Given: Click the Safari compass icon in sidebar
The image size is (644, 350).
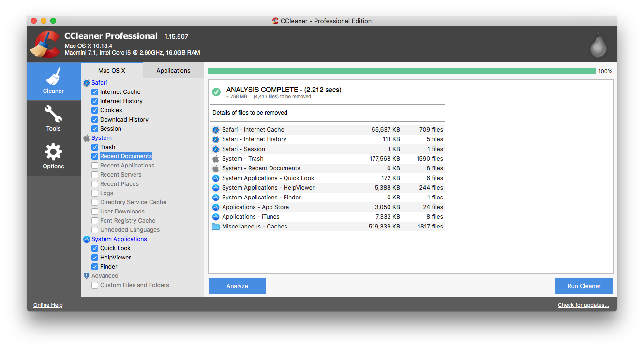Looking at the screenshot, I should [87, 83].
